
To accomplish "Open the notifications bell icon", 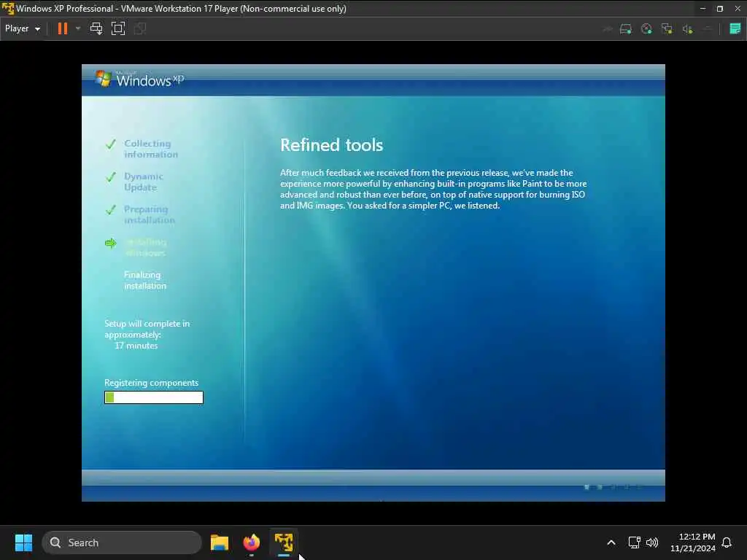I will tap(727, 542).
